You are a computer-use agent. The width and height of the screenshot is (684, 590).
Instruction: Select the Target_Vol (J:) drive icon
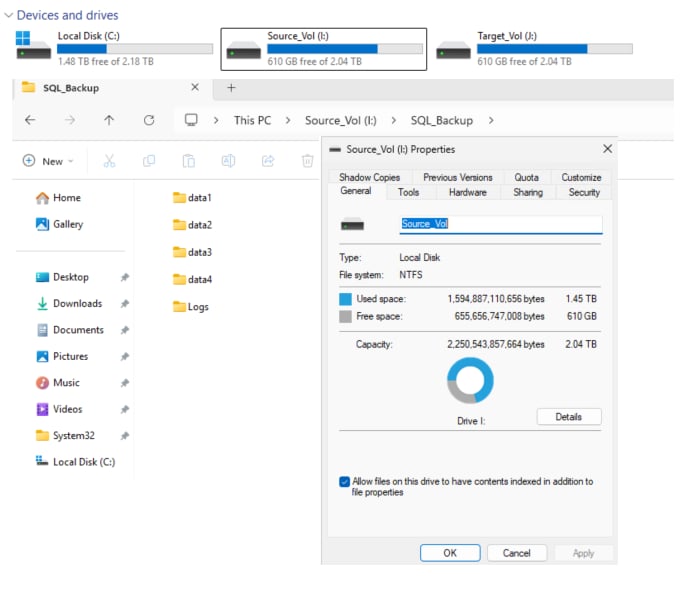(453, 50)
